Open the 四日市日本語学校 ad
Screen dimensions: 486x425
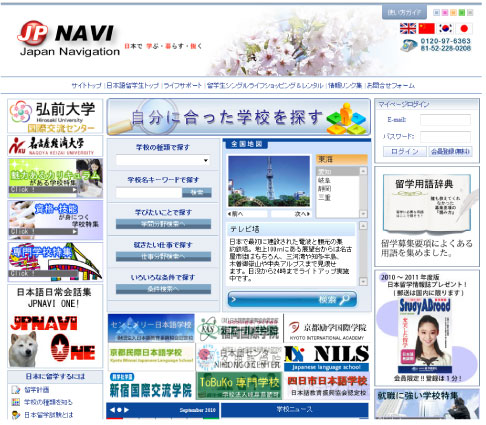(327, 386)
